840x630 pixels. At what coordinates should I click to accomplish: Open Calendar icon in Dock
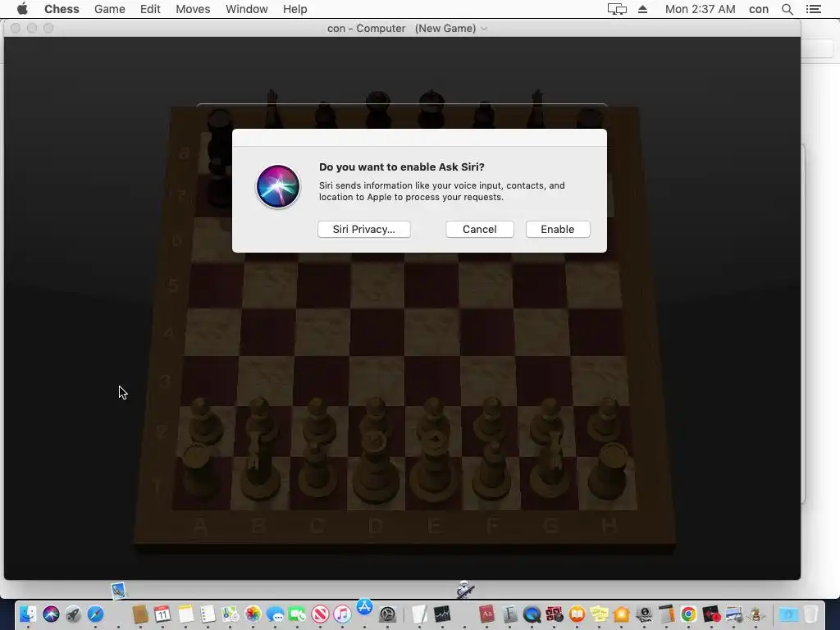pos(162,614)
